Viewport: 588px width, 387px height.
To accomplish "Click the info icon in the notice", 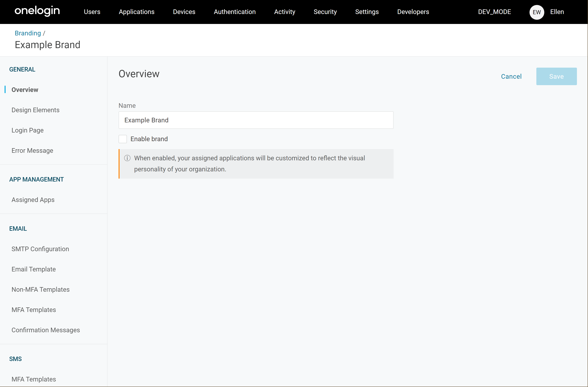I will [127, 158].
